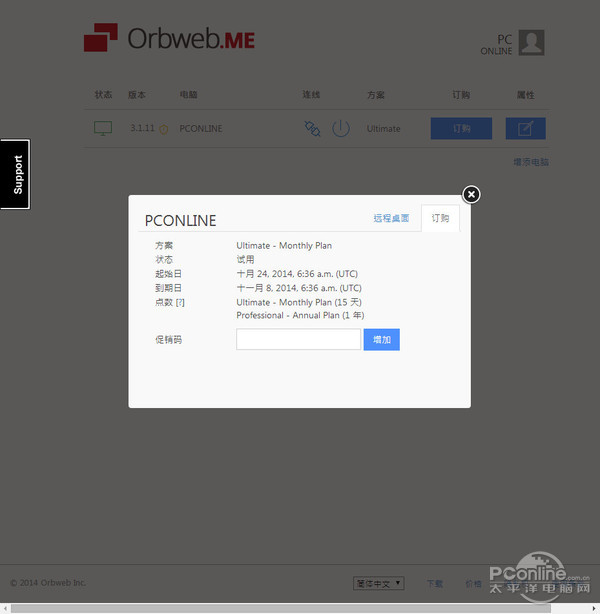Viewport: 600px width, 614px height.
Task: Click the PCONLINE dialog title
Action: tap(180, 220)
